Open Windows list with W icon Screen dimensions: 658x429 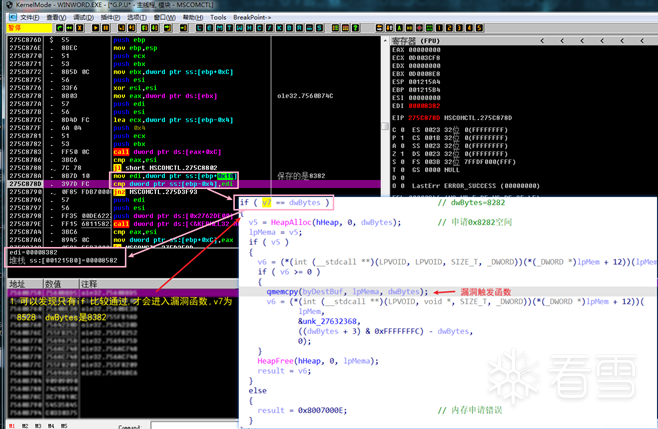tap(239, 28)
